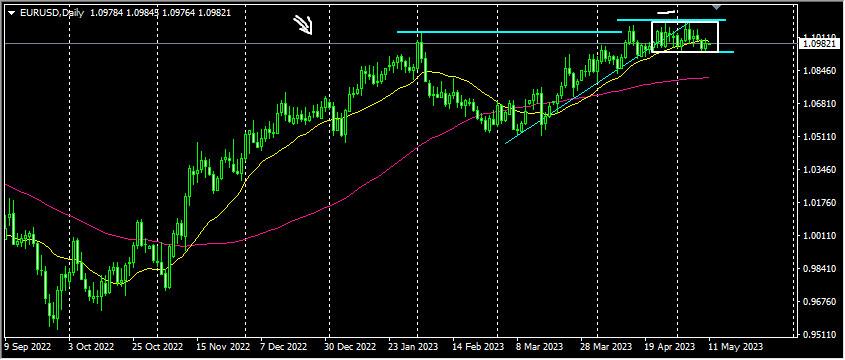Click the 1.03460 level on price scale
Viewport: 845px width, 360px height.
tap(815, 170)
